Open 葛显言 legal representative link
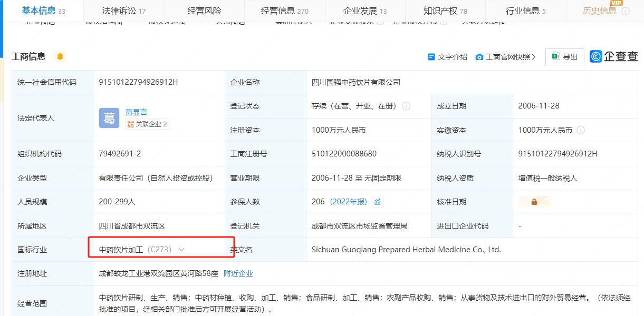 click(136, 112)
